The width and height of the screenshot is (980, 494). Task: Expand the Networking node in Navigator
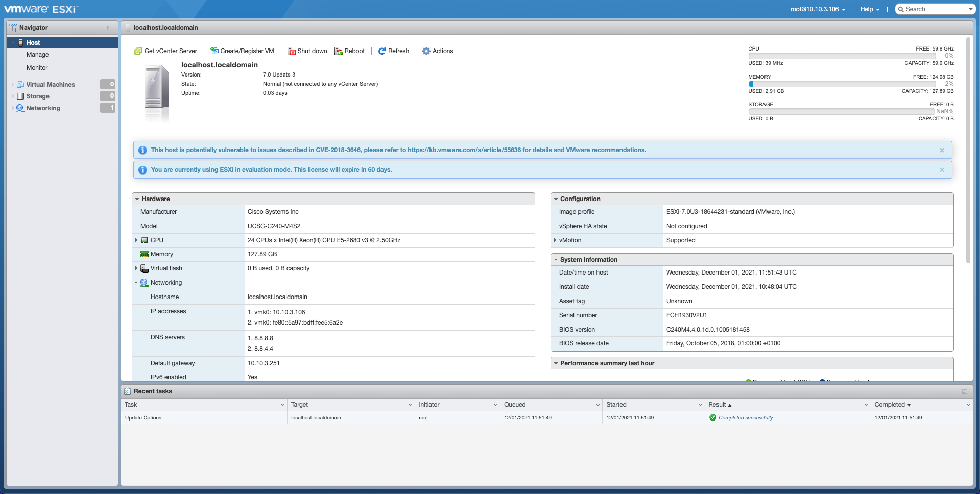click(x=13, y=108)
